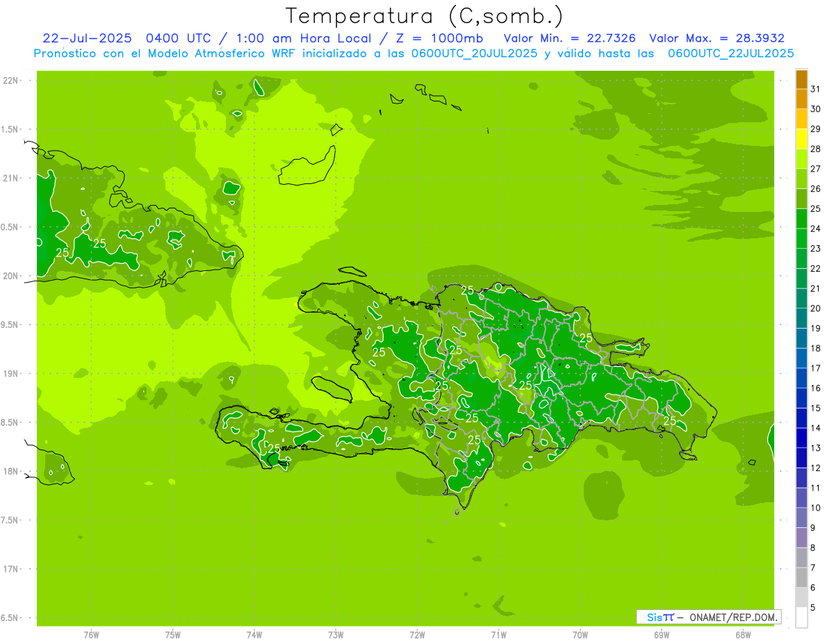Click the dark orange segment above label 31
The image size is (834, 644).
802,79
